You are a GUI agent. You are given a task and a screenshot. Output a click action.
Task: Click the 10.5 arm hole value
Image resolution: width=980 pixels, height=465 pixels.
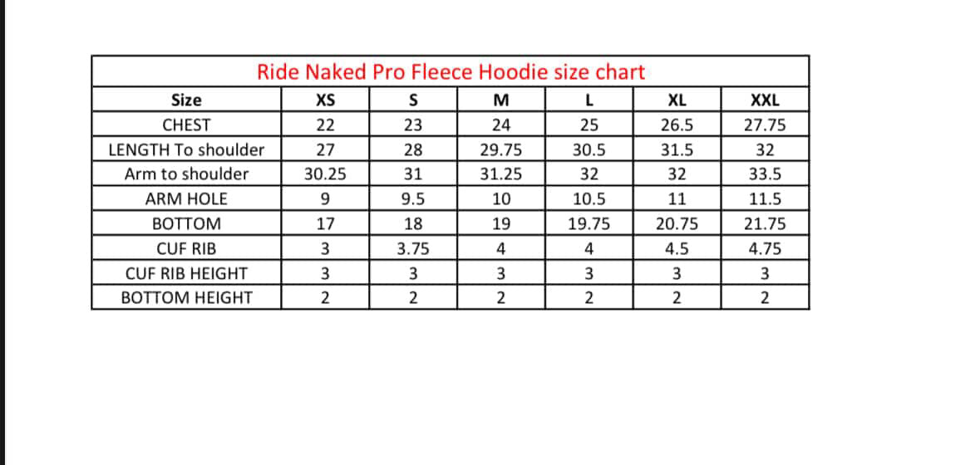[588, 199]
